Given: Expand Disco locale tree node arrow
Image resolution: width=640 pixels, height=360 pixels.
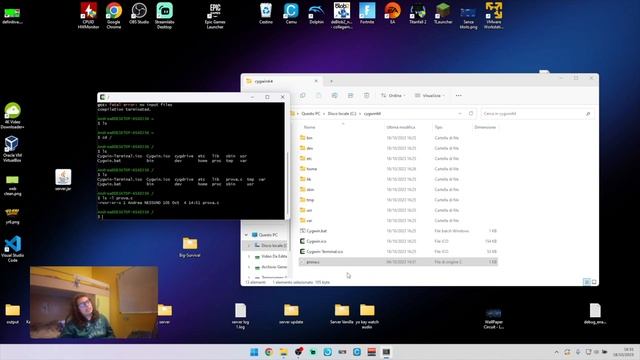Looking at the screenshot, I should point(249,246).
